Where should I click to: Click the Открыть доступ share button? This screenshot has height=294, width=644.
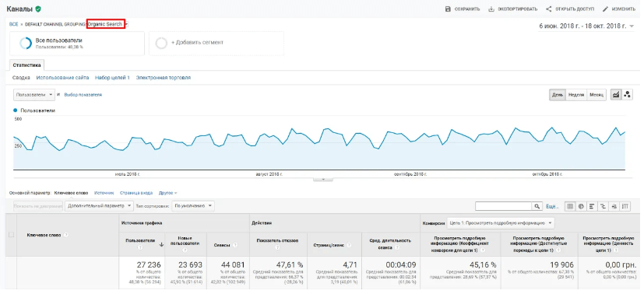pos(570,9)
